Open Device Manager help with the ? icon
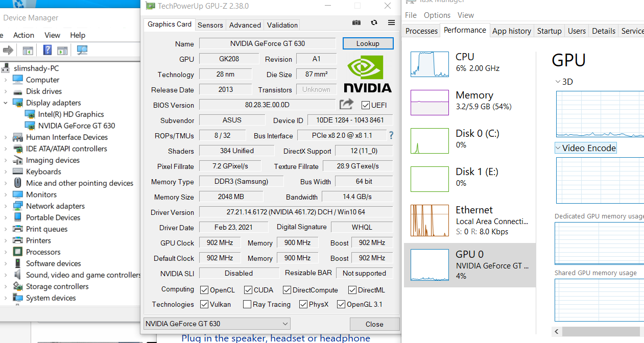This screenshot has width=644, height=343. point(46,50)
